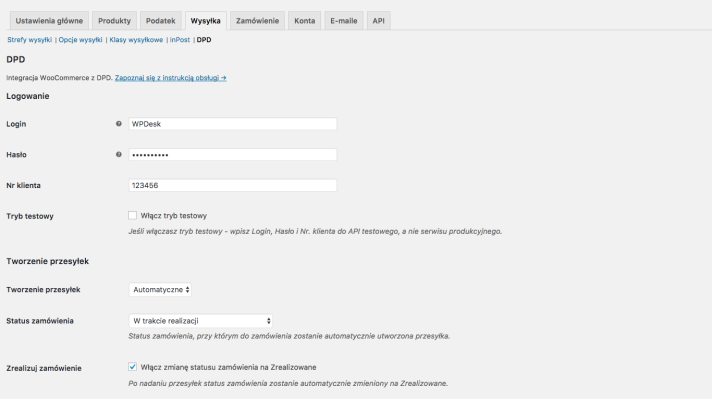Uncheck Włącz zmianę statusu zamówienia na Zrealizowane

point(132,366)
